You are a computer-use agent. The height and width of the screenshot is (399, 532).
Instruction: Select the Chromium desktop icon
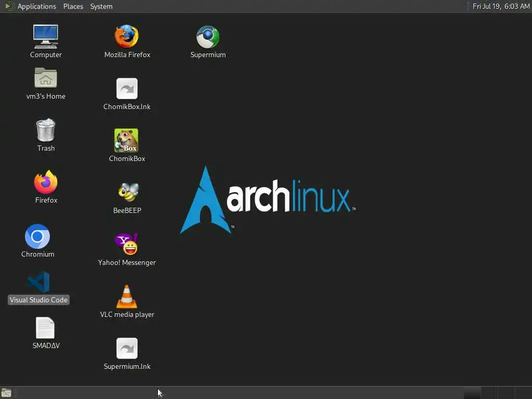37,236
